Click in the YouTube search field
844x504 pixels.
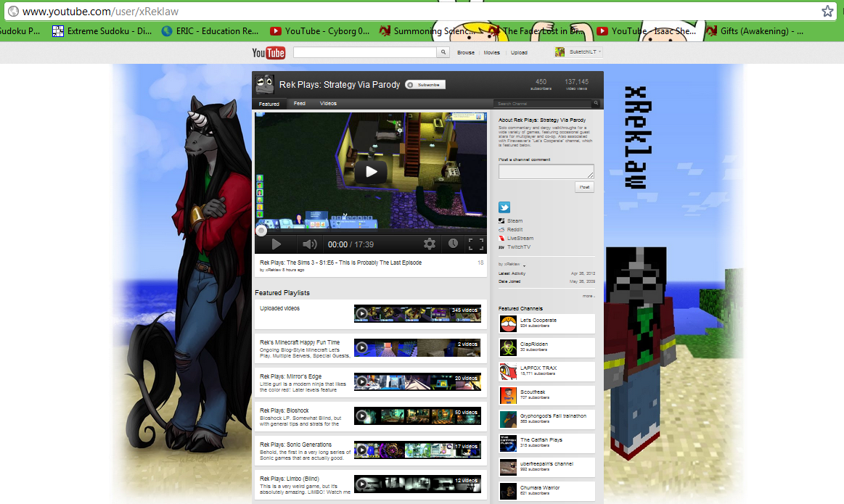[365, 52]
